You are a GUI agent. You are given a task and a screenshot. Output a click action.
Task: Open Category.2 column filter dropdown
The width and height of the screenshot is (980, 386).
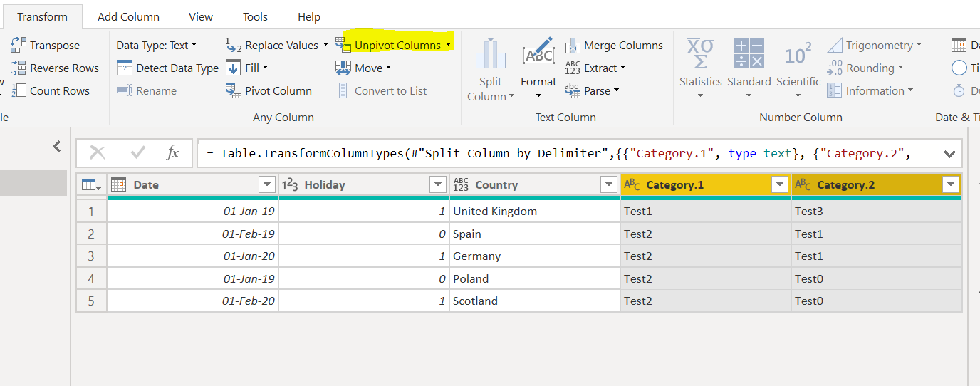pyautogui.click(x=950, y=185)
